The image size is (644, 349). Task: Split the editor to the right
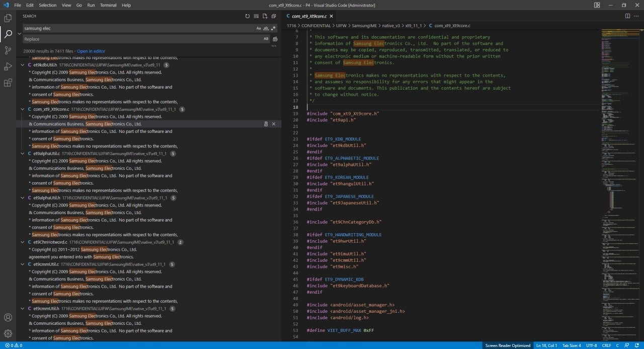point(627,16)
